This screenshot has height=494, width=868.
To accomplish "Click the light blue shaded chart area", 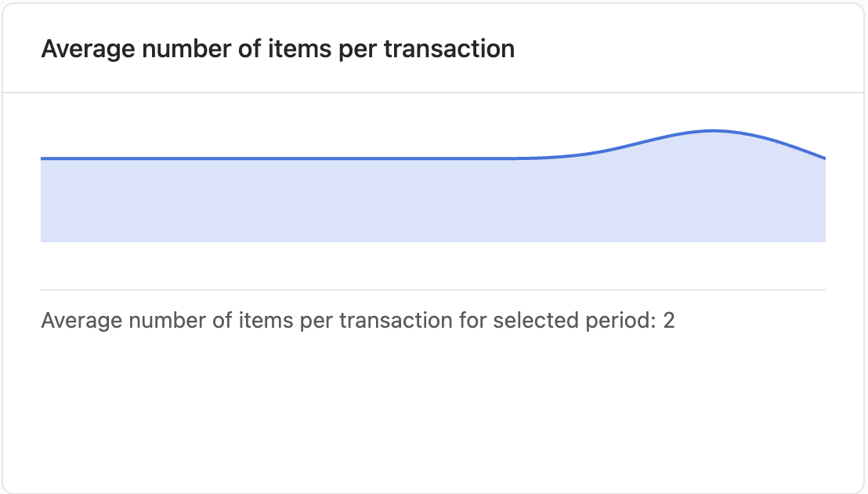I will [x=433, y=201].
